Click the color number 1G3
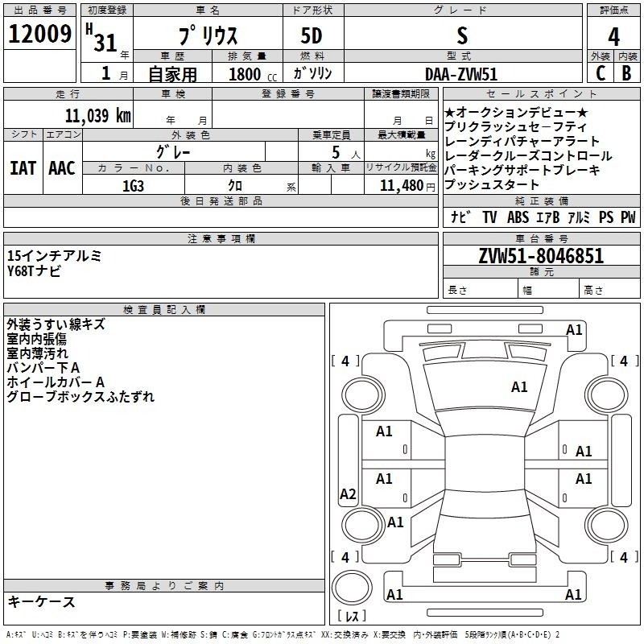This screenshot has height=644, width=644. [133, 185]
